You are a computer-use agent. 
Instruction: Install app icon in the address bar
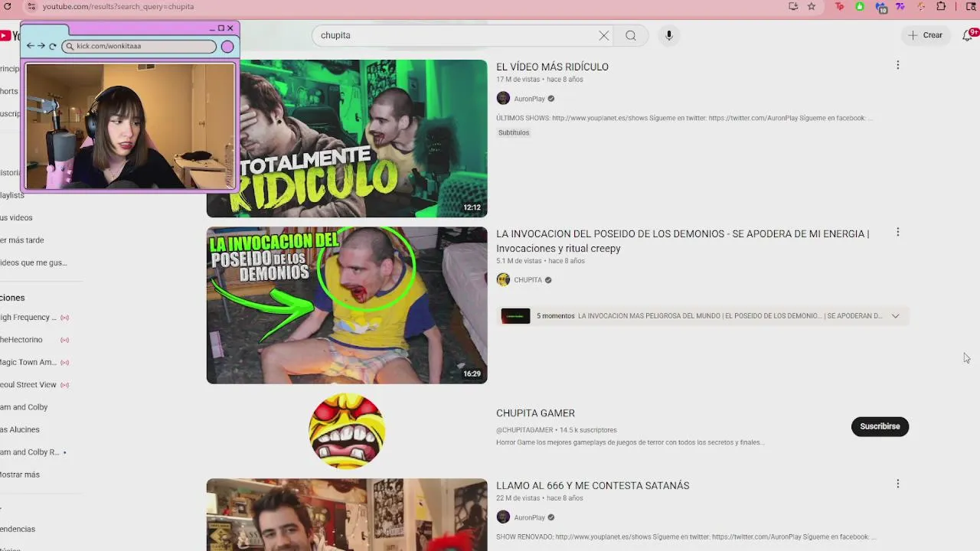tap(793, 6)
